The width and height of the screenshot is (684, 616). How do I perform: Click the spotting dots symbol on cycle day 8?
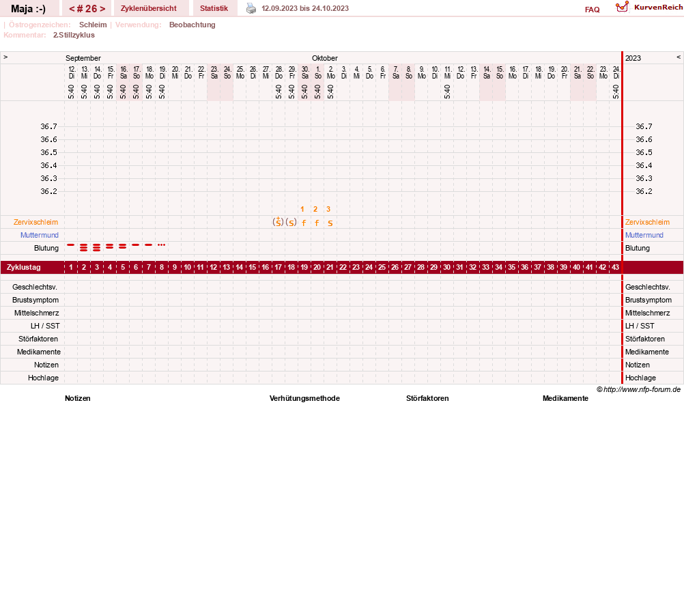(x=161, y=244)
